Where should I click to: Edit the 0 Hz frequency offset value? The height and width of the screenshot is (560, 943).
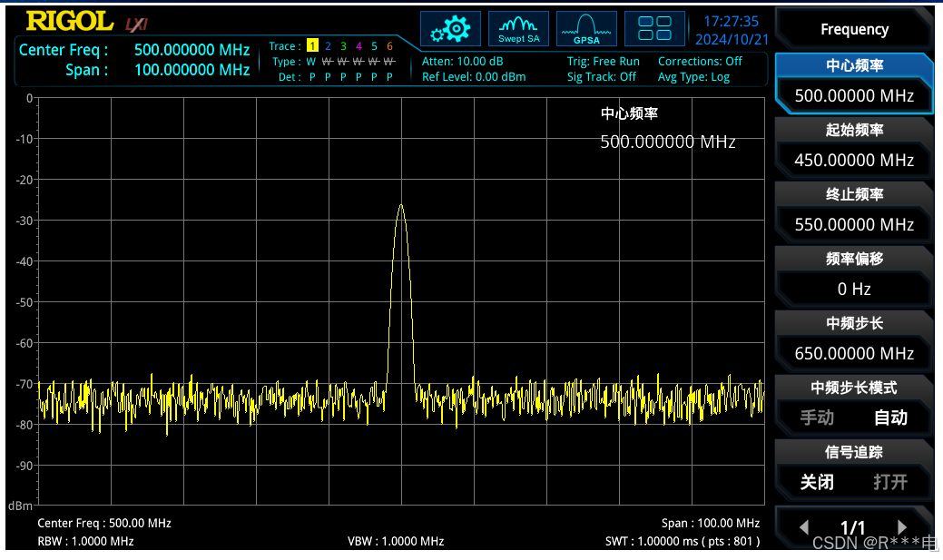(x=855, y=290)
